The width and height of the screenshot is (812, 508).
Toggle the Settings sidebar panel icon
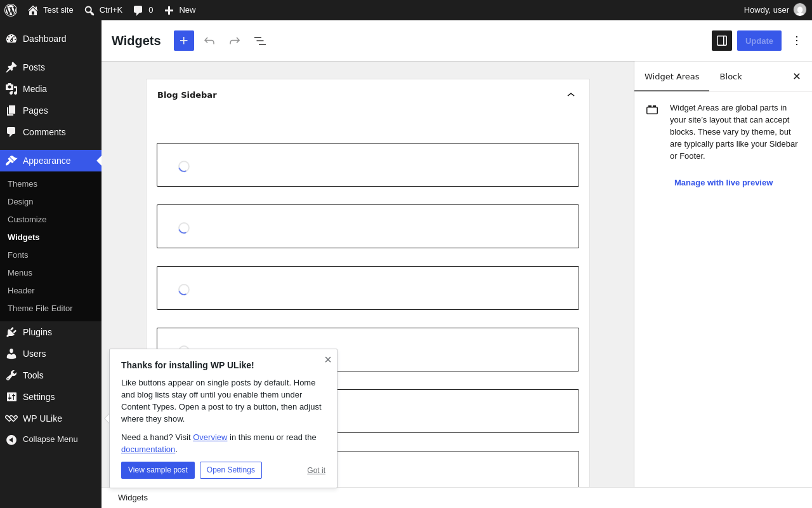pyautogui.click(x=722, y=41)
